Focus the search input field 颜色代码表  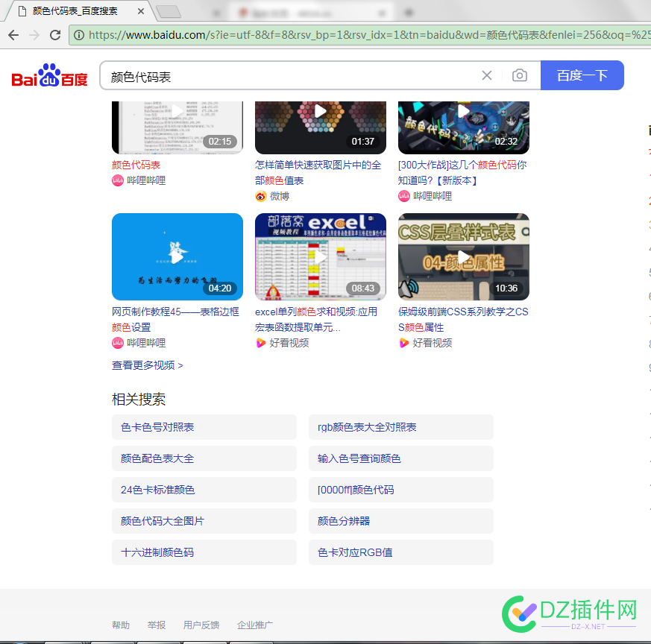(x=291, y=76)
